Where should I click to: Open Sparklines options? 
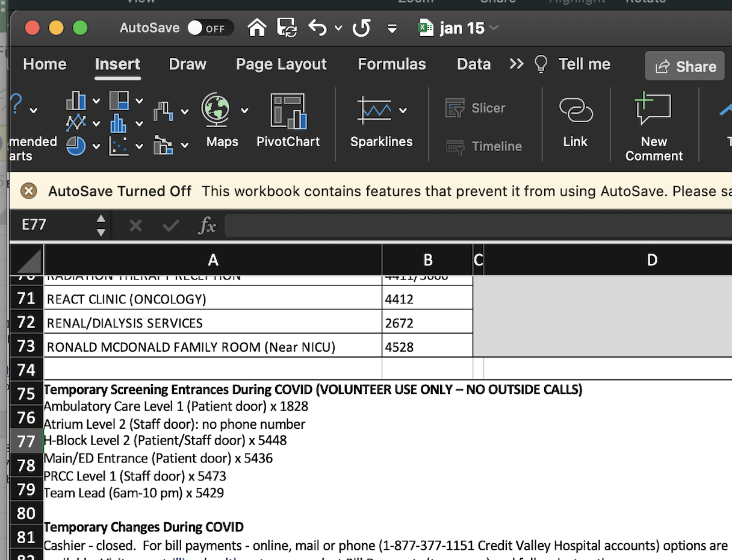click(381, 120)
